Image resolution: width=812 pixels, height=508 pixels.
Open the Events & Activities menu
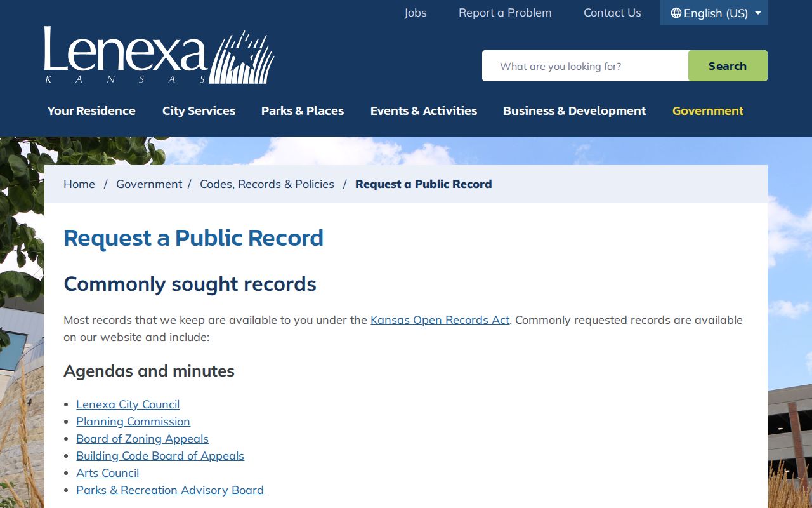click(x=424, y=110)
